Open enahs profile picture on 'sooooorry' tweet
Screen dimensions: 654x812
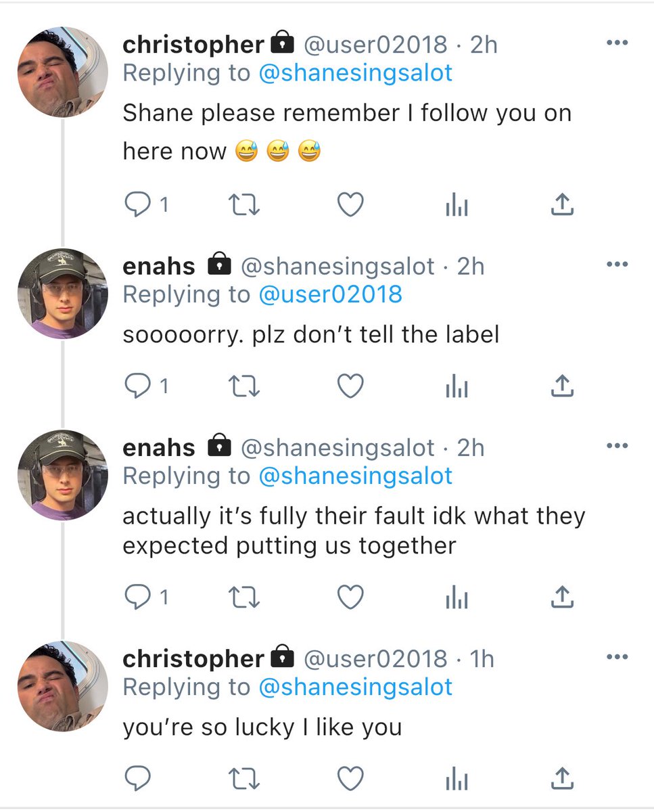pos(62,294)
